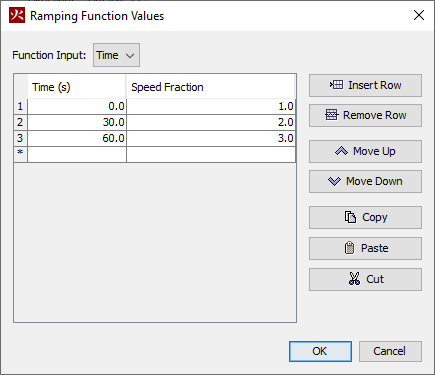
Task: Click the red app icon in title bar
Action: coord(17,15)
